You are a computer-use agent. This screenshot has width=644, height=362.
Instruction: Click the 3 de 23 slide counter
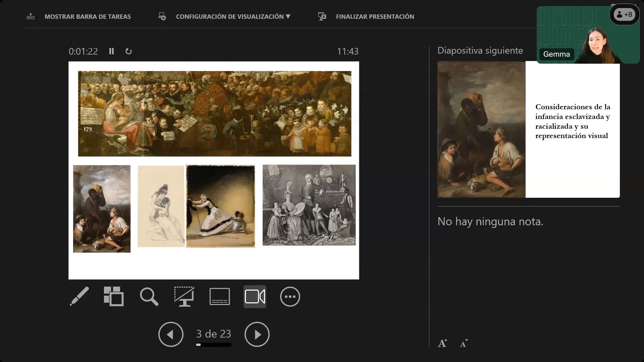214,334
